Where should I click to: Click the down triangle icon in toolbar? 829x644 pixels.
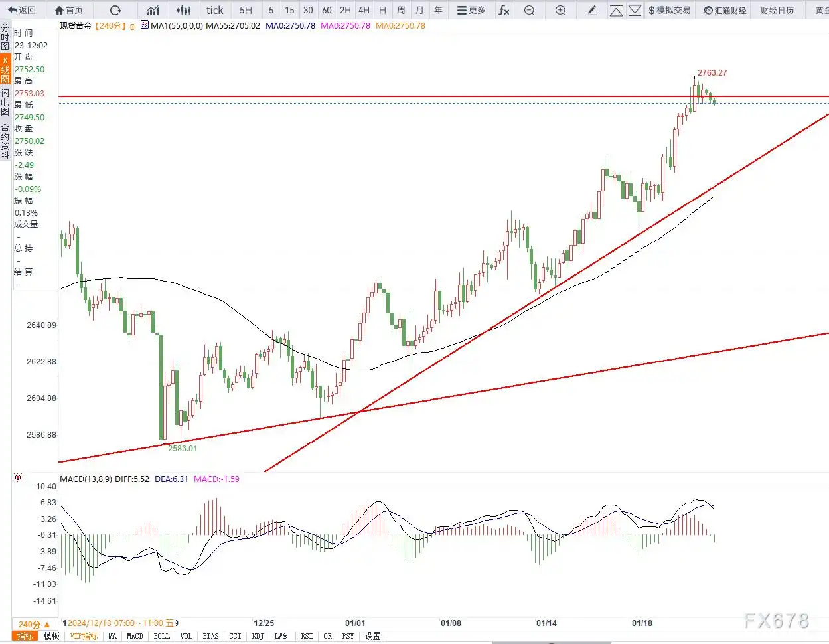click(635, 11)
